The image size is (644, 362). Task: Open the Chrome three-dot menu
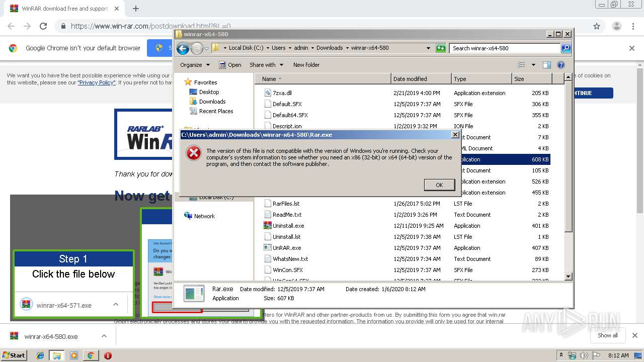point(633,26)
